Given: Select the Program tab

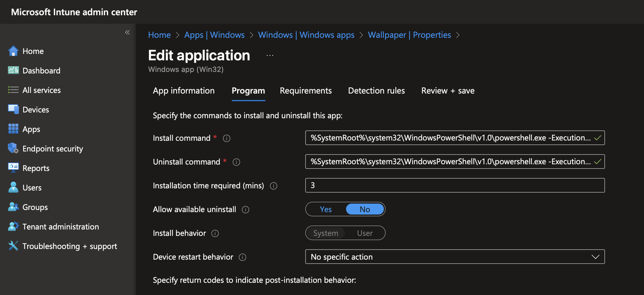Looking at the screenshot, I should point(248,91).
